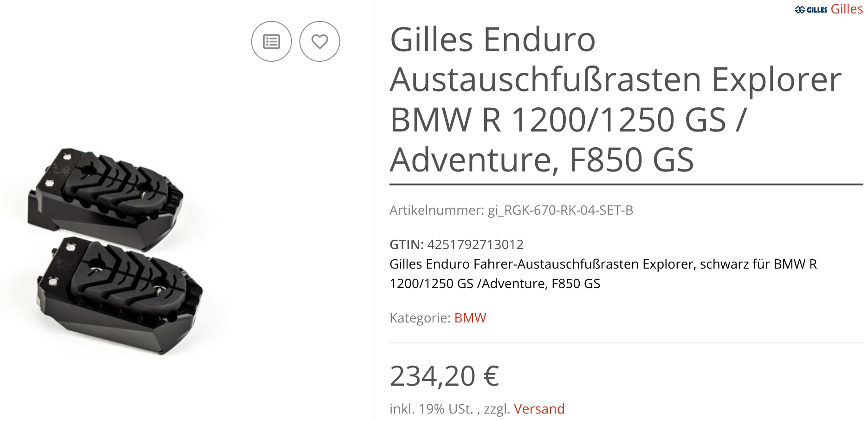Click the product description text paragraph
This screenshot has height=421, width=868.
point(602,274)
